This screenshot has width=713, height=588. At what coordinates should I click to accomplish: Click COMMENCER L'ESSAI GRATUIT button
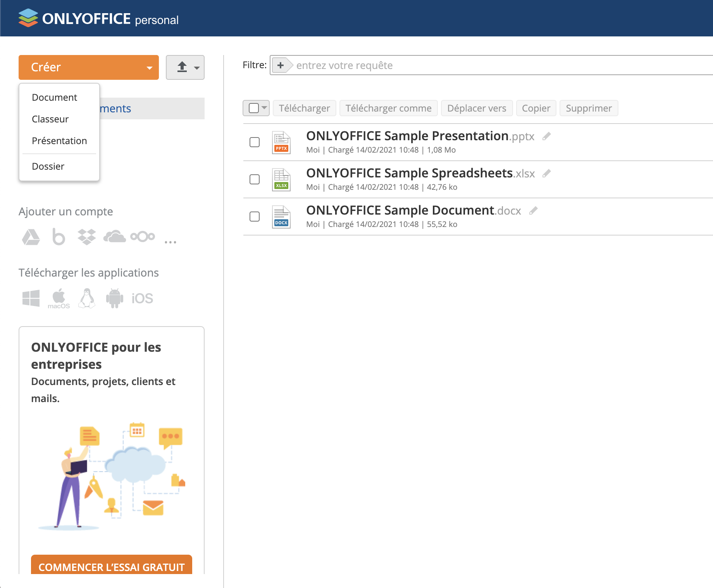coord(112,566)
